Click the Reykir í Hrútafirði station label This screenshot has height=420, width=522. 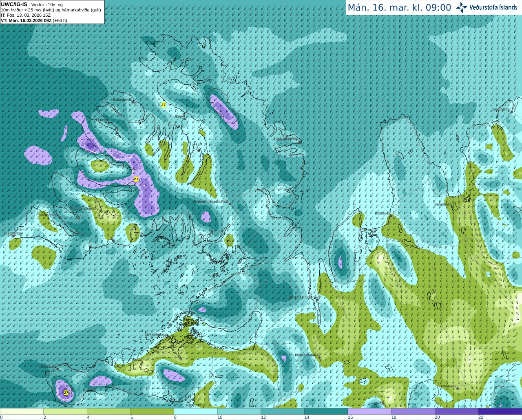303,297
